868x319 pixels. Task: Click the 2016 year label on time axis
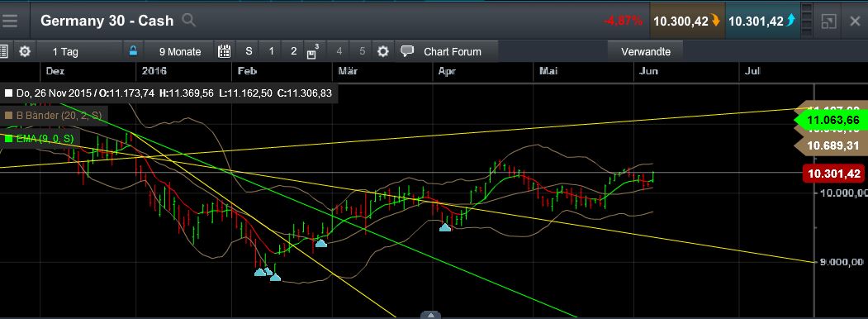(x=154, y=71)
